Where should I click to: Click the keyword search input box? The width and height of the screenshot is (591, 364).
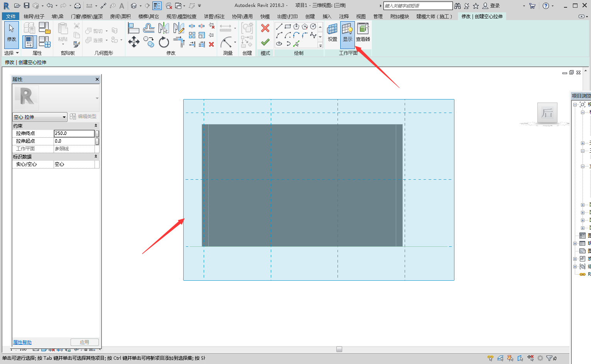point(418,6)
